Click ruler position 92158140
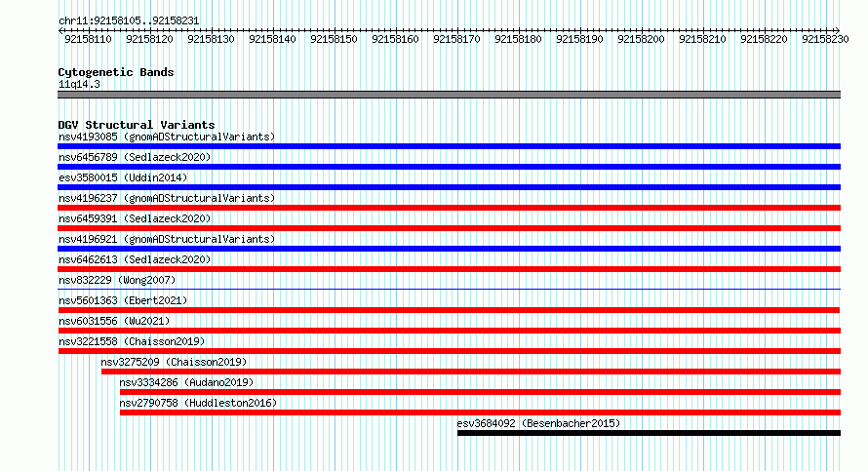This screenshot has height=471, width=868. coord(272,39)
